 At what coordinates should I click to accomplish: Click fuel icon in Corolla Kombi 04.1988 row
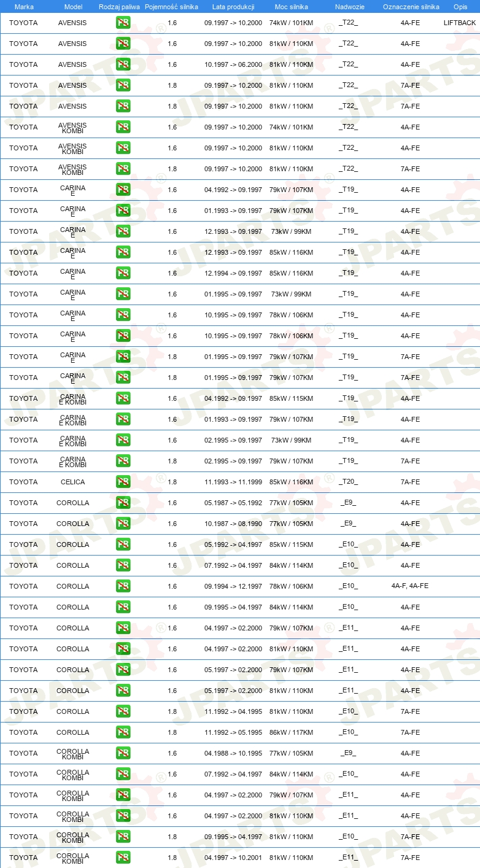[x=123, y=753]
